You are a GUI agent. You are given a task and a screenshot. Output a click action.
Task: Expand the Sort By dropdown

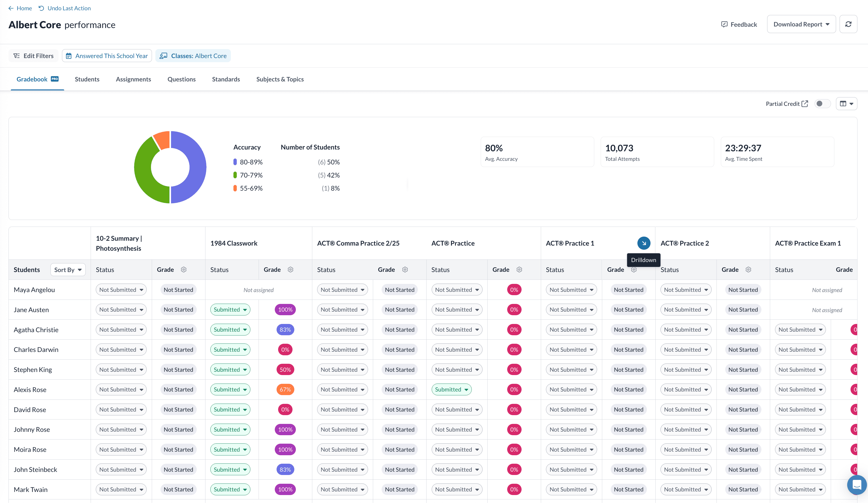(x=68, y=270)
